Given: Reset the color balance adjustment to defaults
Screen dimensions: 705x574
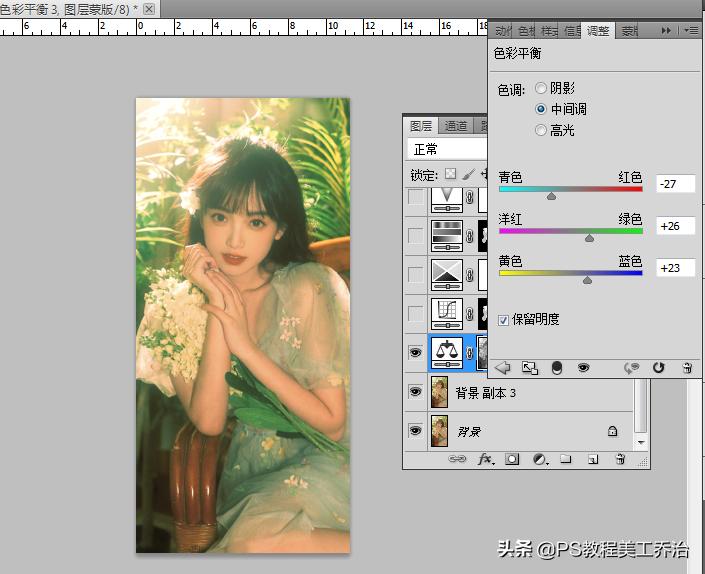Looking at the screenshot, I should coord(658,368).
